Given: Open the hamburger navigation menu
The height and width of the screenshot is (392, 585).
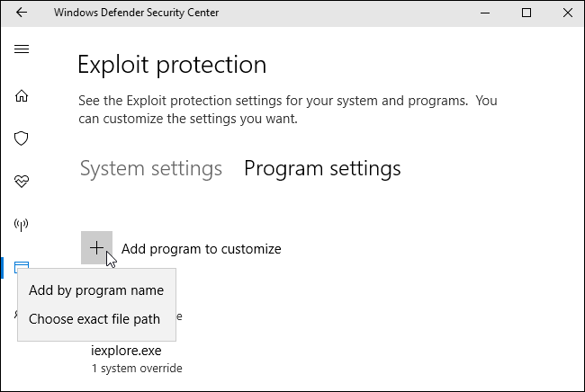Looking at the screenshot, I should (x=22, y=49).
